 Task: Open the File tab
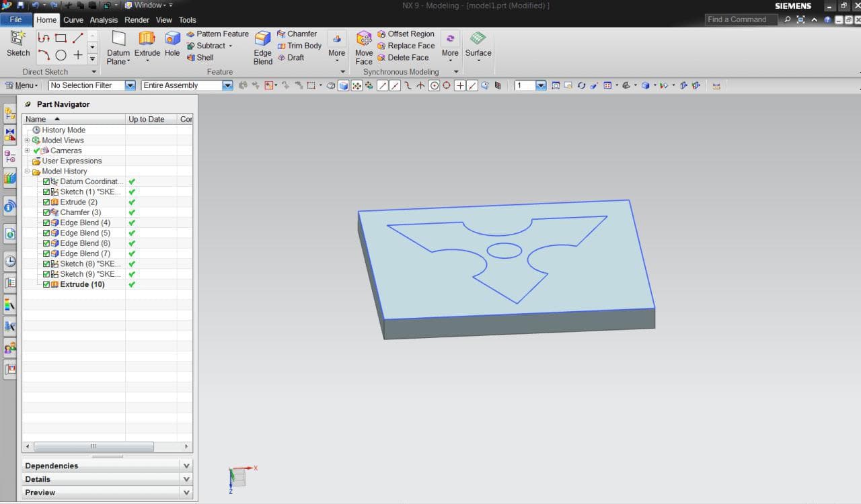(x=15, y=19)
